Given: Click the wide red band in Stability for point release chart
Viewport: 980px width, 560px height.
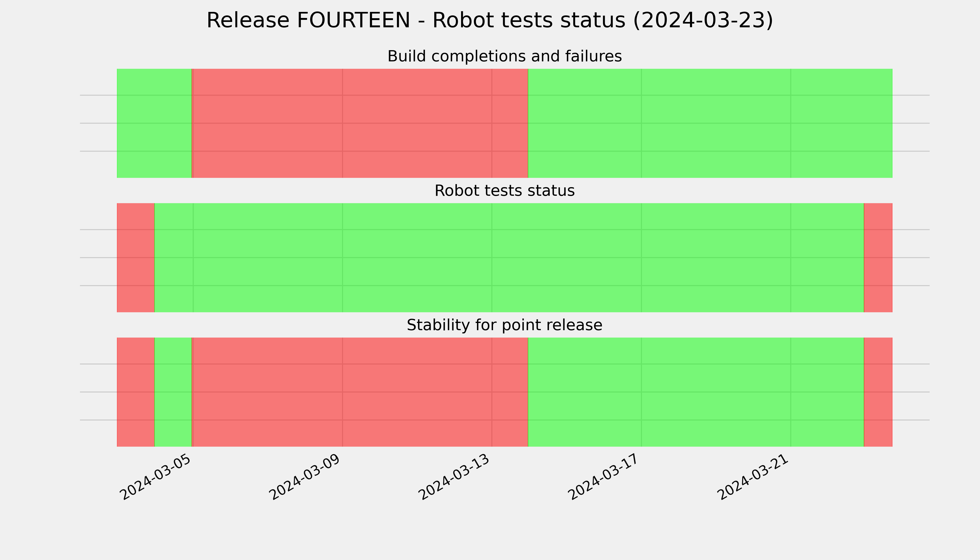Looking at the screenshot, I should (x=360, y=392).
